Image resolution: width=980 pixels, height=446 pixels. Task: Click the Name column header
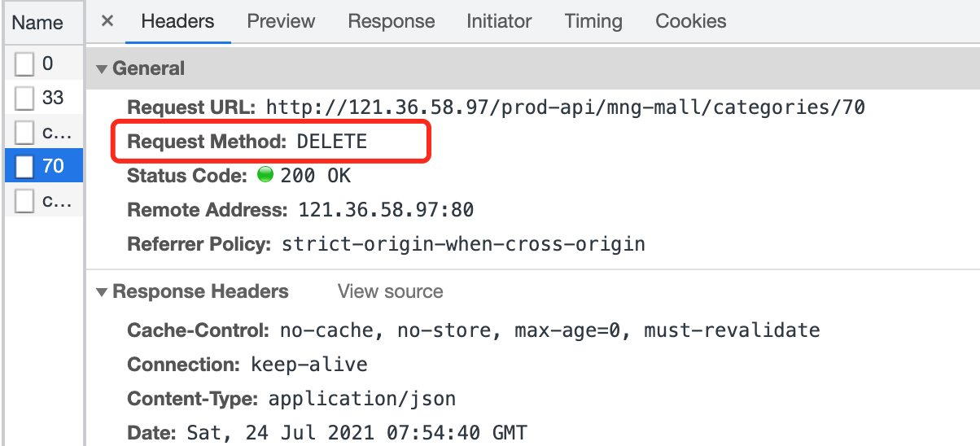(x=37, y=23)
